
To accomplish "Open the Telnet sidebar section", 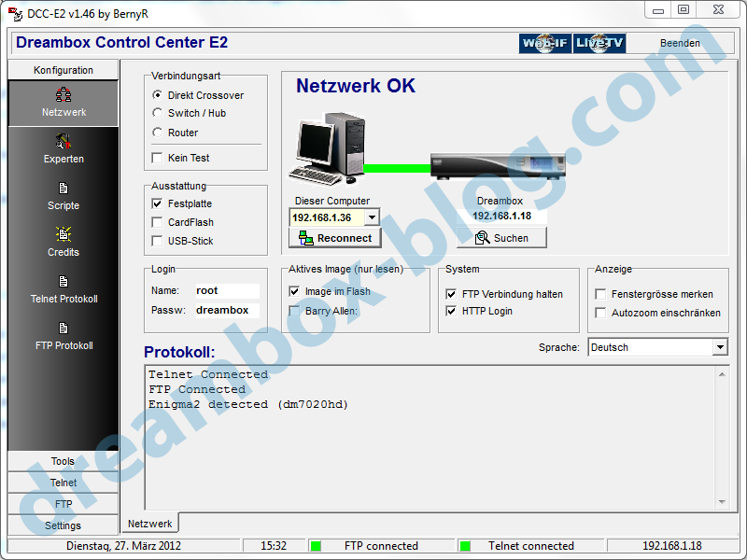I will click(x=63, y=483).
